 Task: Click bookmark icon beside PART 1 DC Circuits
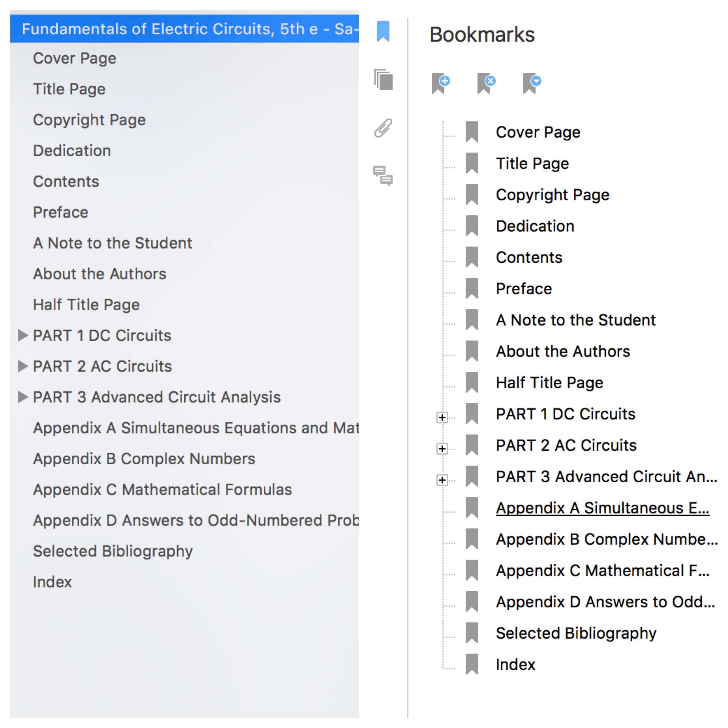click(472, 413)
